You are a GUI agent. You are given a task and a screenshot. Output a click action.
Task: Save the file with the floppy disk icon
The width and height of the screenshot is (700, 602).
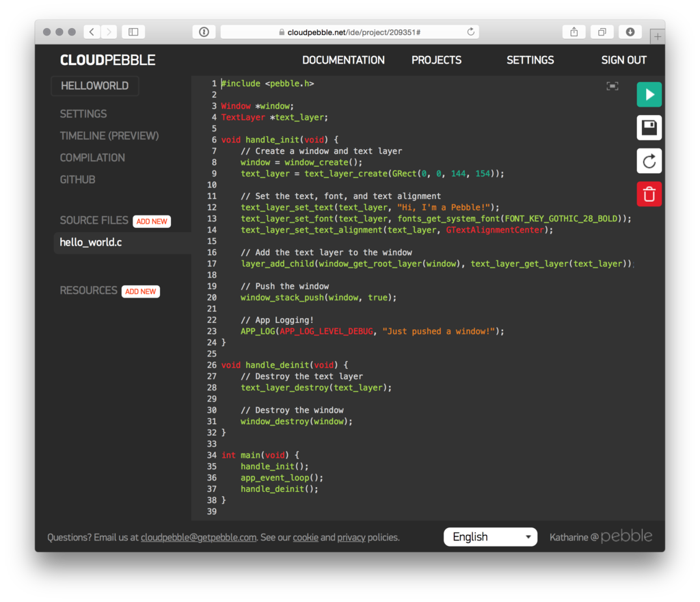pos(649,128)
